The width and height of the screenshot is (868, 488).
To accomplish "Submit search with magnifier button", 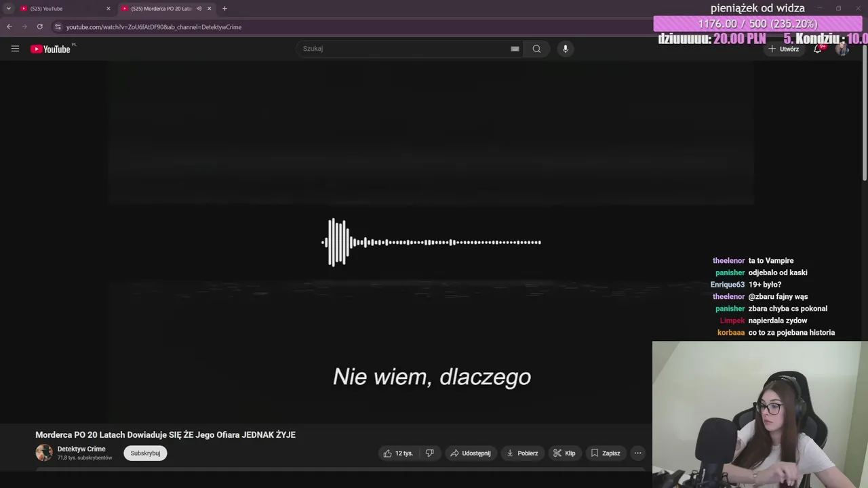I will tap(536, 49).
